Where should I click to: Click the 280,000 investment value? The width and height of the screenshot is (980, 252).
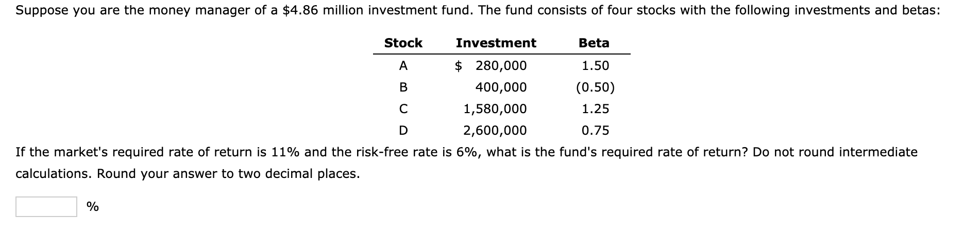[500, 66]
